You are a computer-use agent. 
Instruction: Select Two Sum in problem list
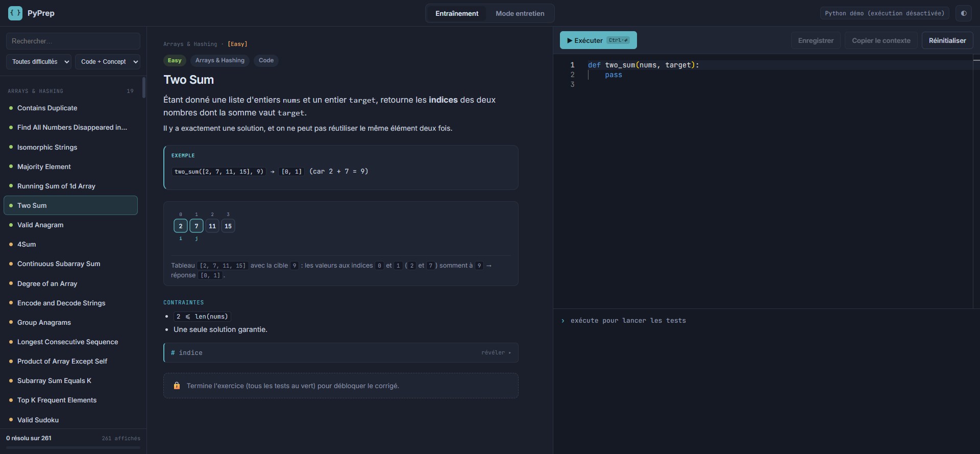click(x=71, y=205)
